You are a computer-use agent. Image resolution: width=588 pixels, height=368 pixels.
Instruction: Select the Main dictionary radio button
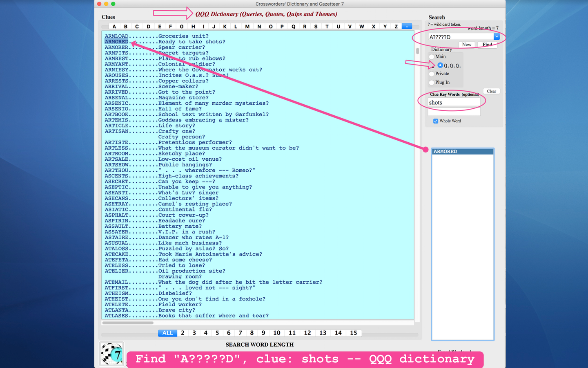432,57
